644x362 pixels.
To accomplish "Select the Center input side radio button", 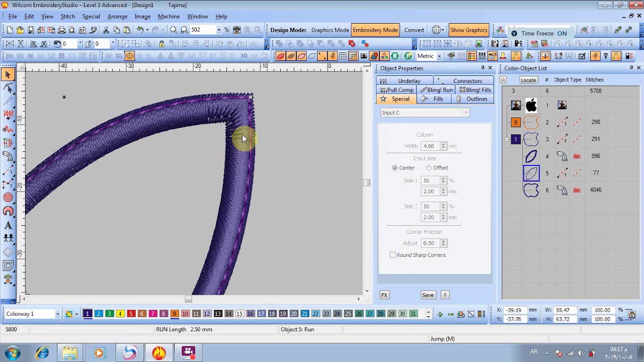I will (x=395, y=168).
